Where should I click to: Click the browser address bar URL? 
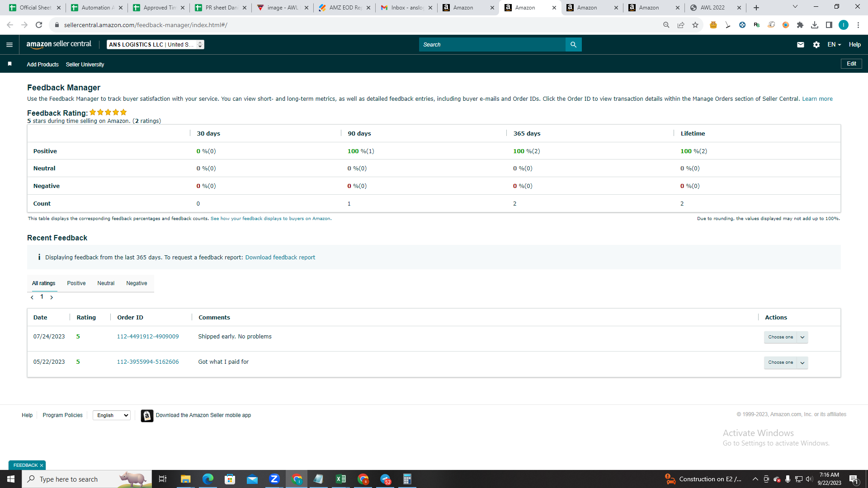(x=146, y=25)
